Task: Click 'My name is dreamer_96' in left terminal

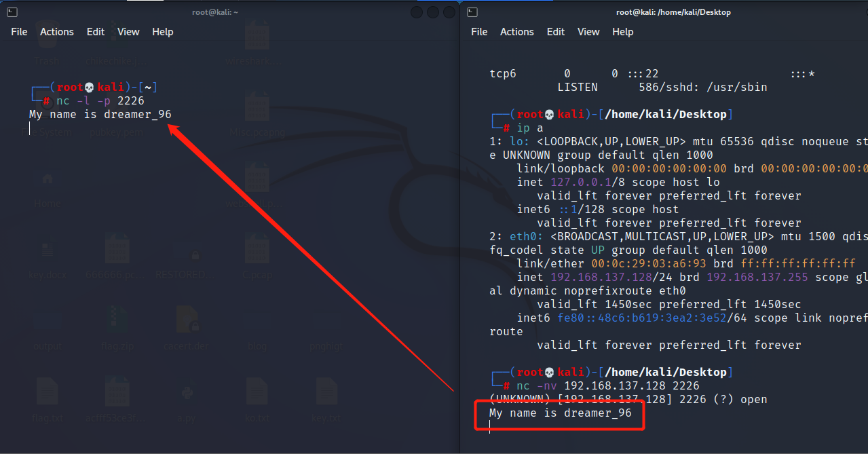Action: coord(100,115)
